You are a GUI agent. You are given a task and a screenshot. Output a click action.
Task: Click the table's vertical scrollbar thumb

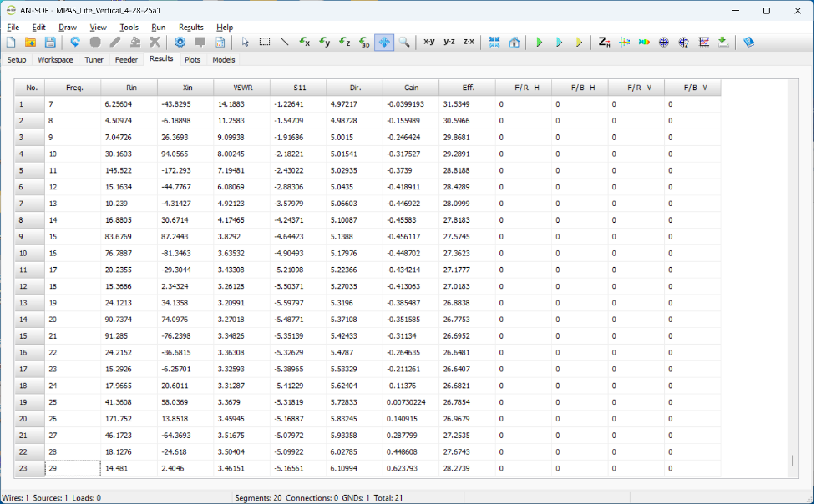[x=793, y=461]
